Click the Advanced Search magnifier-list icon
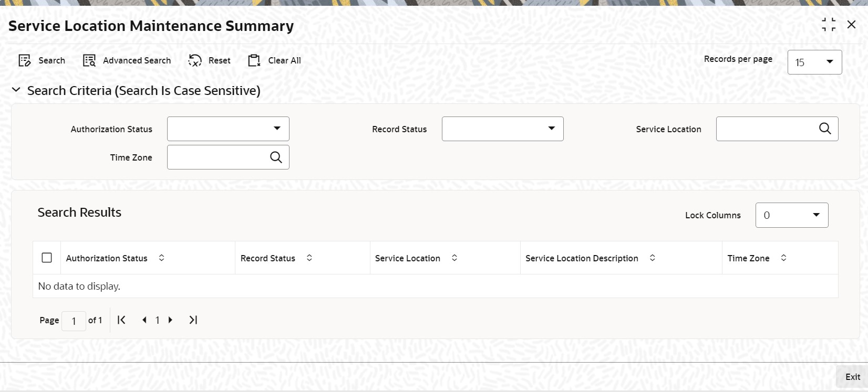The image size is (868, 392). point(89,61)
